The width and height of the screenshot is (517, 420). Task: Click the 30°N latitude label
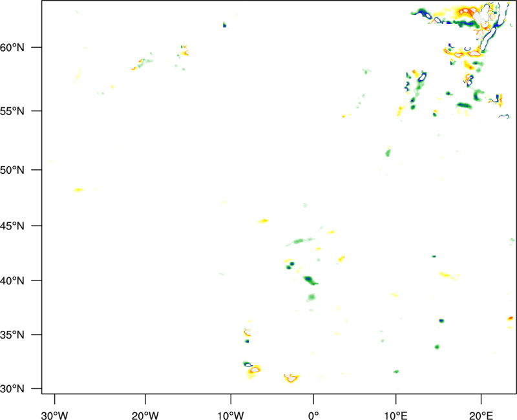pos(12,389)
